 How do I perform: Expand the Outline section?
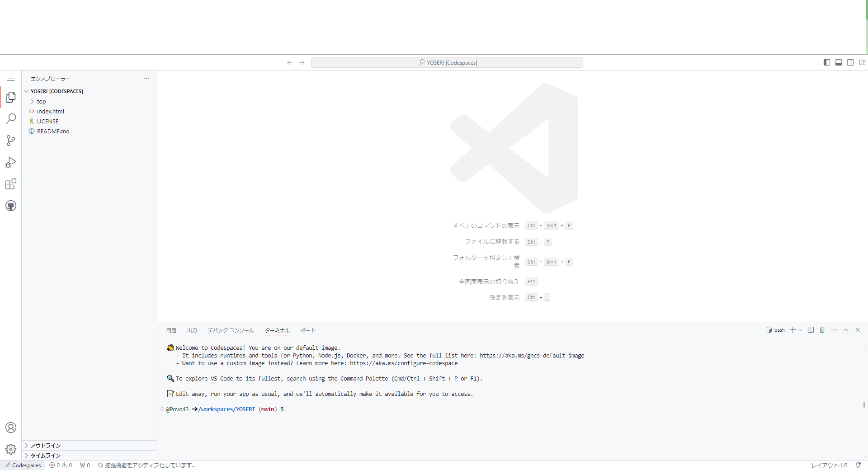click(45, 446)
